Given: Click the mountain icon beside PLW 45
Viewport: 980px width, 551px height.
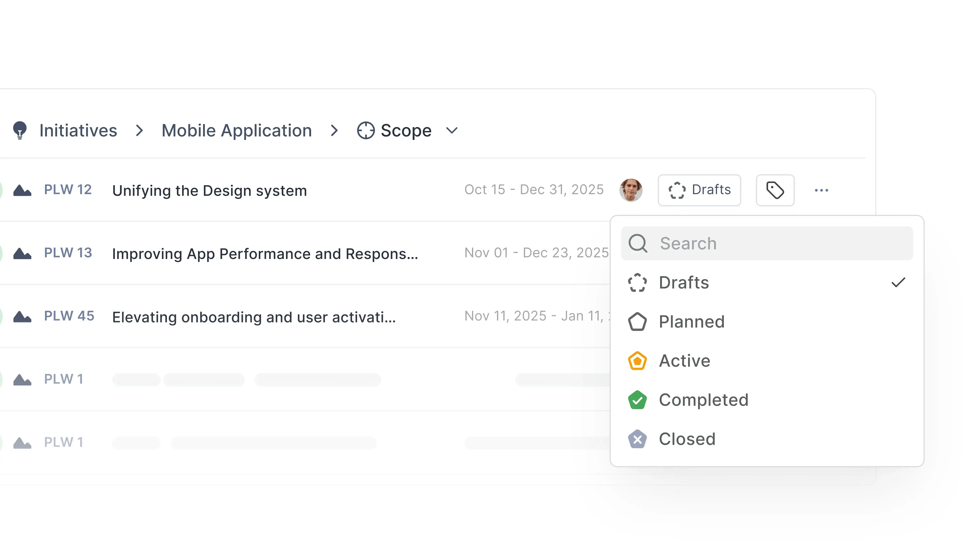Looking at the screenshot, I should [x=22, y=316].
